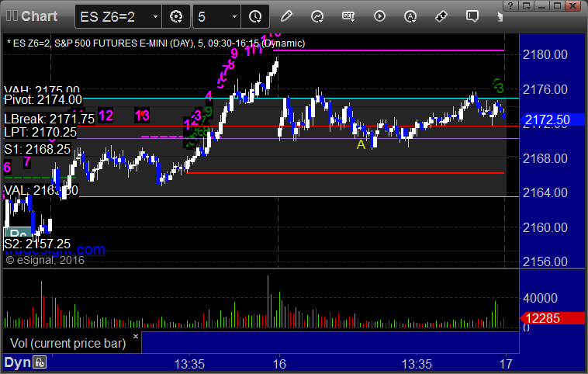The width and height of the screenshot is (588, 374).
Task: Click the 40000 volume axis label
Action: [540, 299]
